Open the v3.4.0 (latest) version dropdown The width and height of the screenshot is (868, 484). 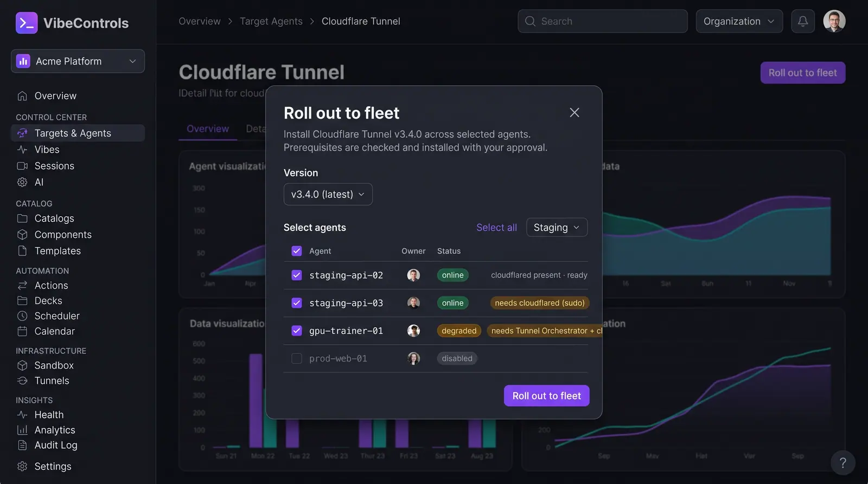pyautogui.click(x=328, y=194)
